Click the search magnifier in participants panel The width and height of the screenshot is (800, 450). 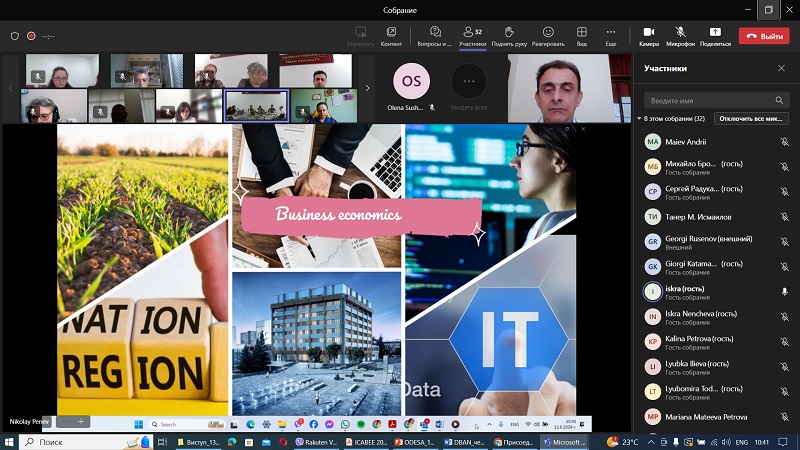[779, 101]
